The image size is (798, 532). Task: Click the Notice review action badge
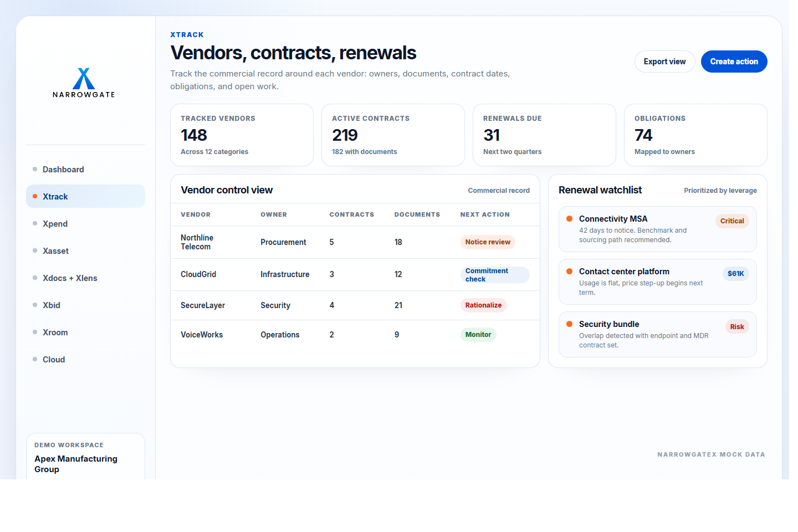[x=488, y=242]
